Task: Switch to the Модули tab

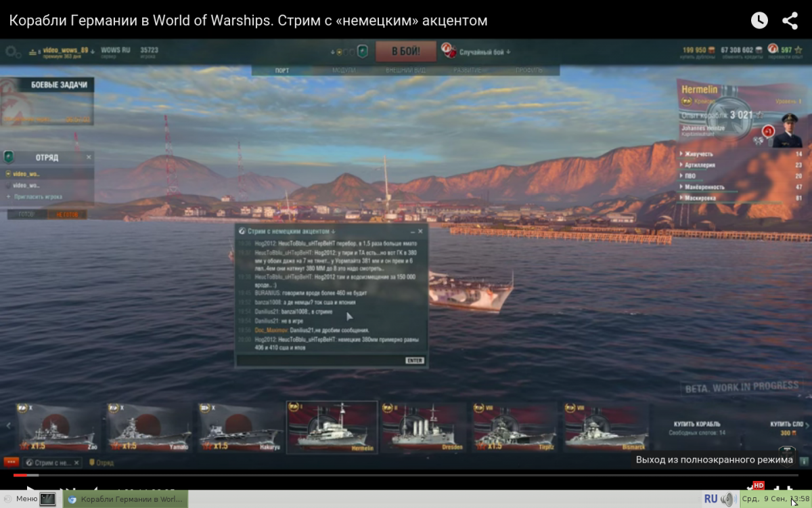Action: point(344,70)
